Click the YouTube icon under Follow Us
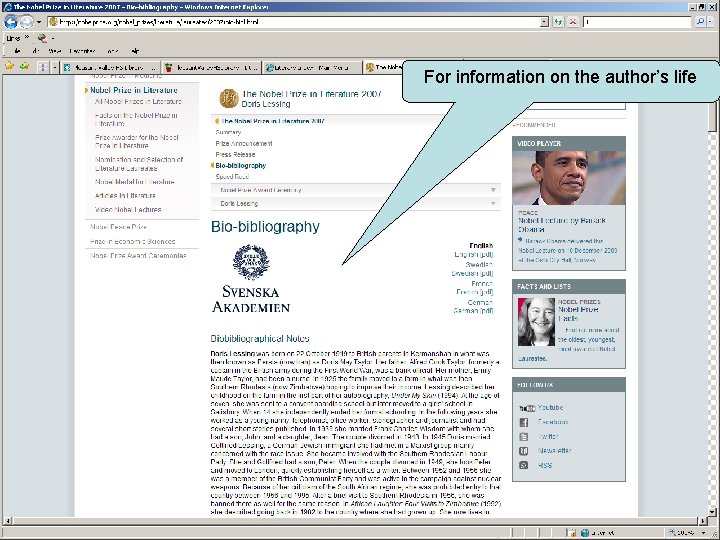The image size is (720, 540). coord(527,408)
